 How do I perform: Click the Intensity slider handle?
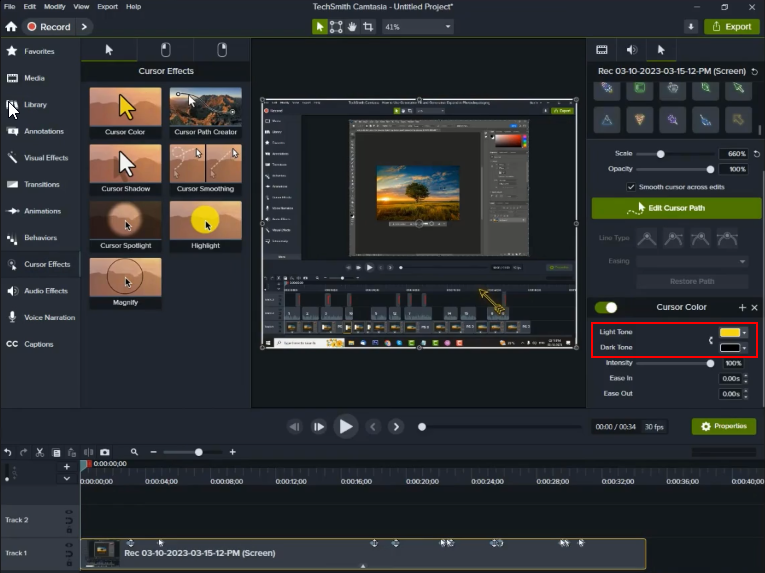tap(711, 363)
